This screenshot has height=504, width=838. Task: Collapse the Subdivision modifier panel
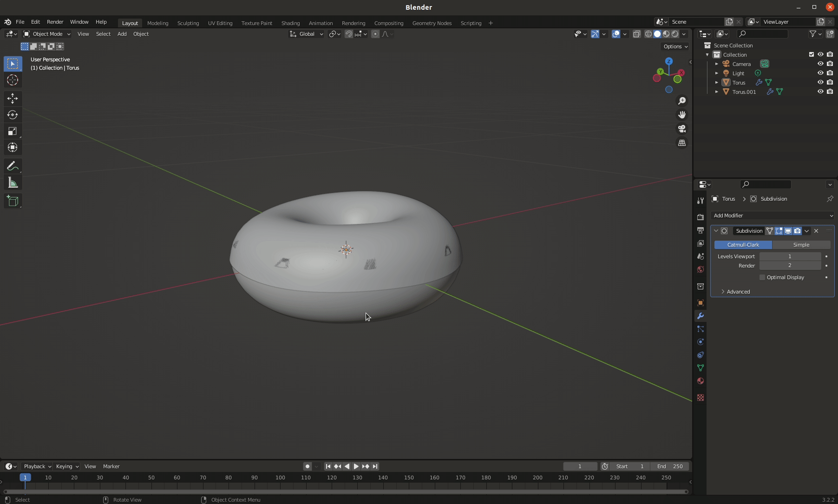[716, 231]
